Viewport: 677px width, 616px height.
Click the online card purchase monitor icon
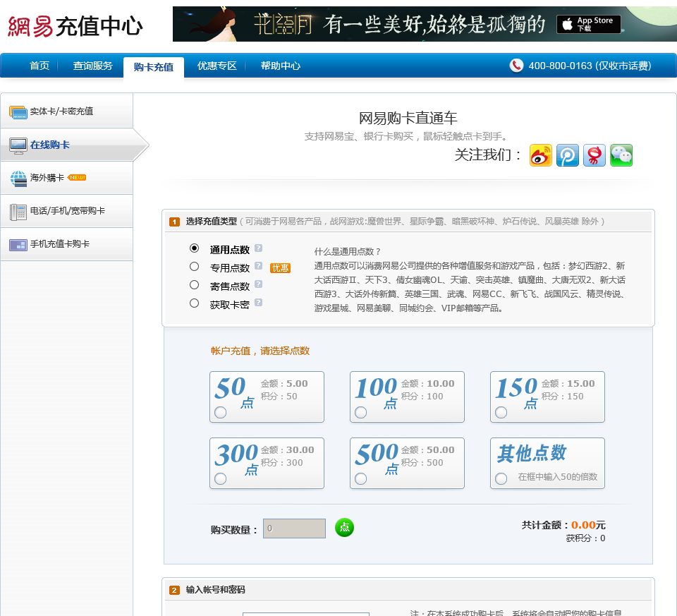[x=18, y=146]
